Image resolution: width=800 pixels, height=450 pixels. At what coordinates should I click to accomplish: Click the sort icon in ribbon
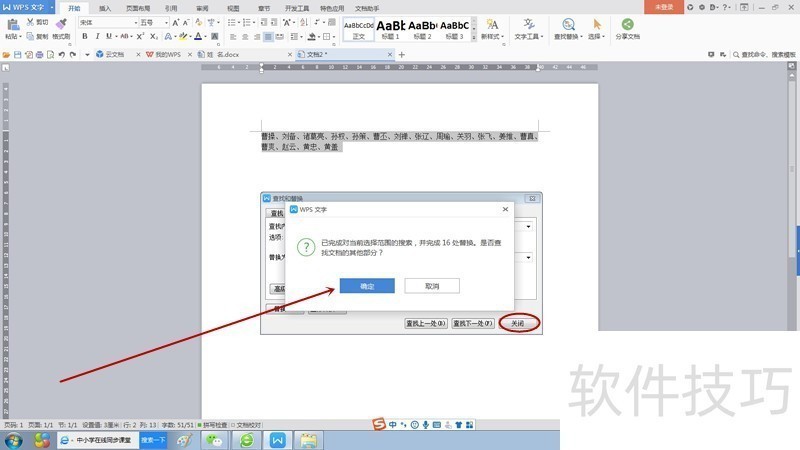tap(304, 22)
